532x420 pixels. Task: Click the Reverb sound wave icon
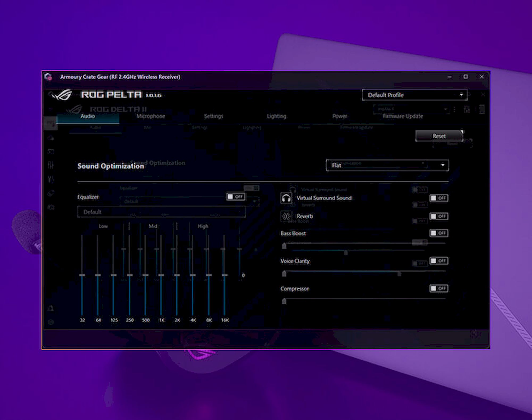[x=286, y=216]
